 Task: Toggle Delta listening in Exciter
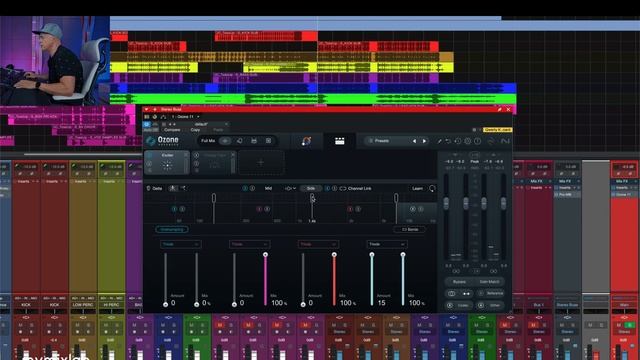(155, 188)
